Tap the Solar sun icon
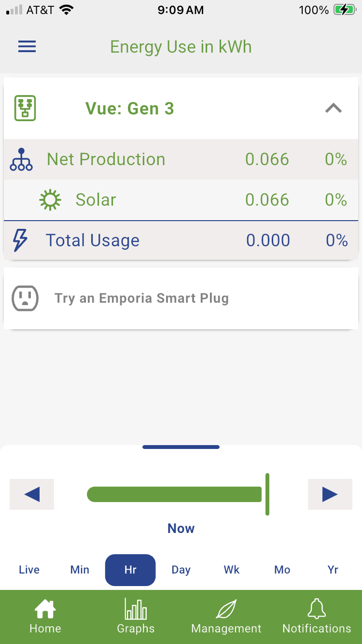The height and width of the screenshot is (644, 362). (x=50, y=200)
